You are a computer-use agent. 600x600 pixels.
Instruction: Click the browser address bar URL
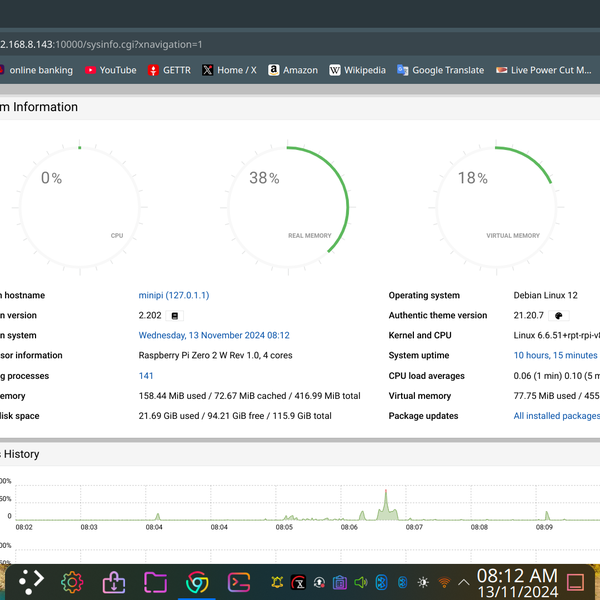pos(100,44)
